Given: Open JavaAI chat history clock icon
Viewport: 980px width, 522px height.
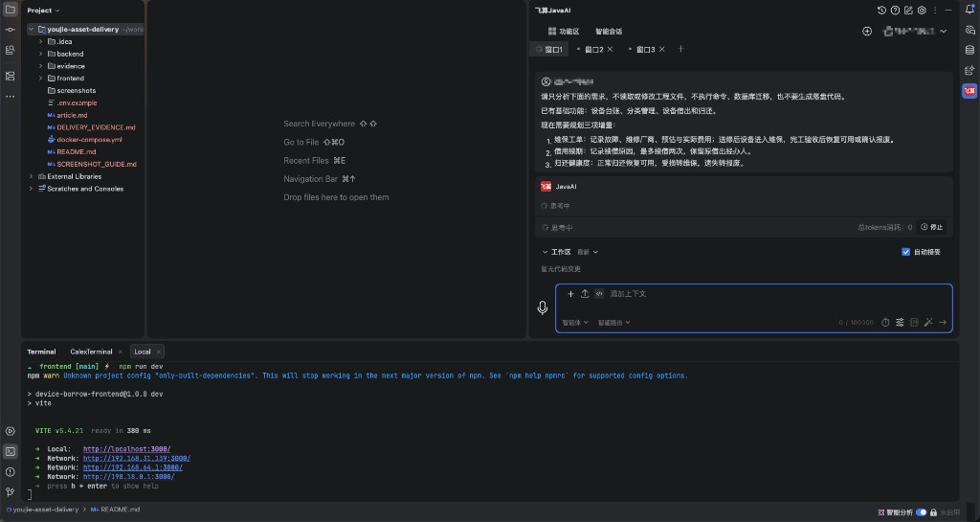Looking at the screenshot, I should tap(881, 10).
